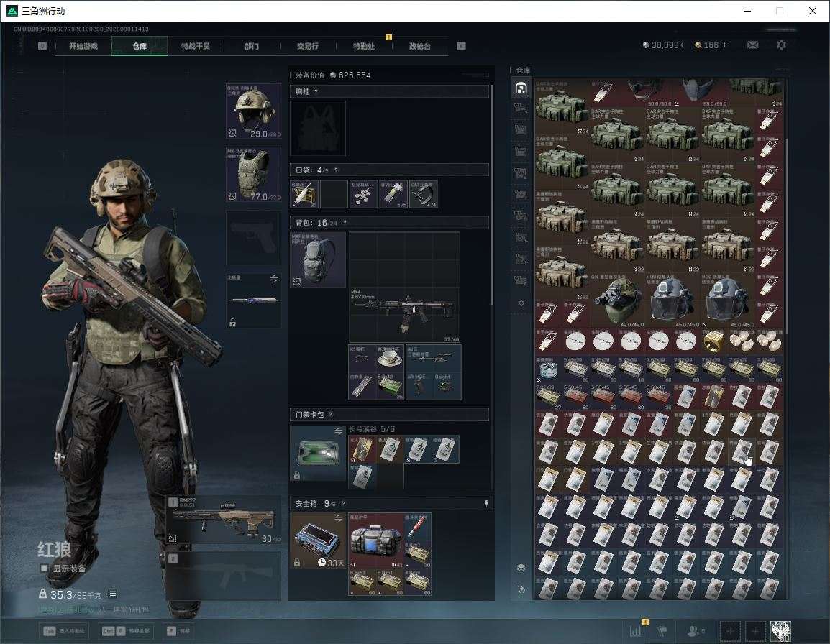Click the sort icon at warehouse sidebar bottom

pos(521,589)
